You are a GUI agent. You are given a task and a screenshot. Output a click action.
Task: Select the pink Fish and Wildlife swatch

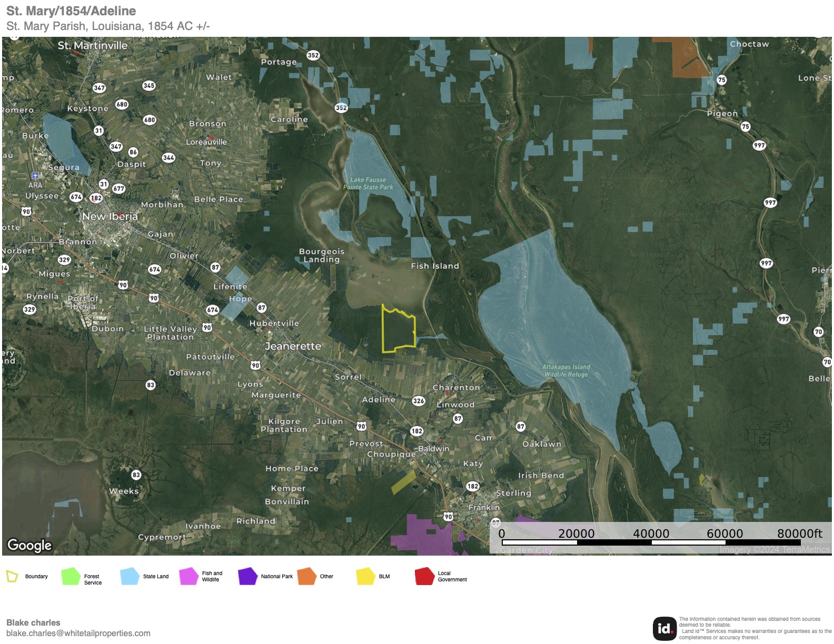pos(188,577)
